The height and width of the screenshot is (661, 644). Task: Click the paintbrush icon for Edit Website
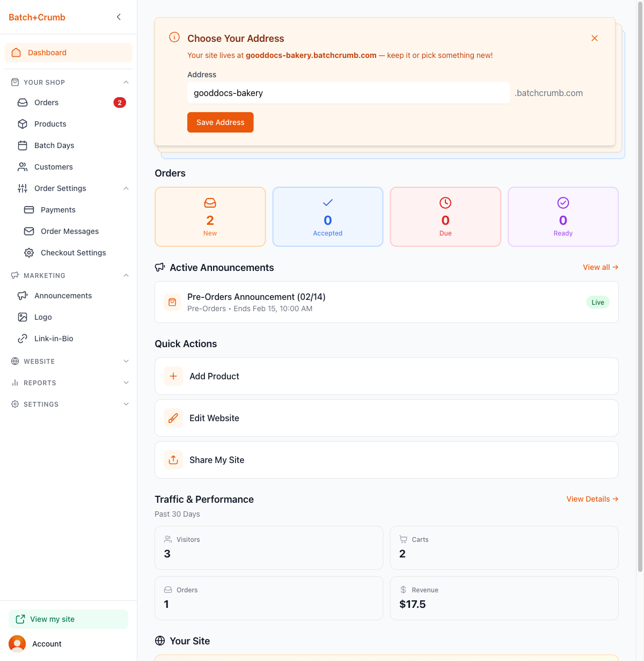173,418
